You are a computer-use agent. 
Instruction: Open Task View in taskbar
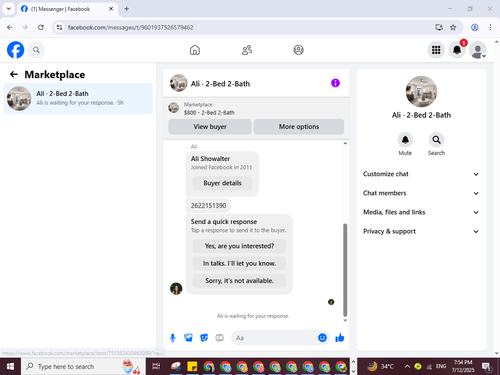pos(156,367)
